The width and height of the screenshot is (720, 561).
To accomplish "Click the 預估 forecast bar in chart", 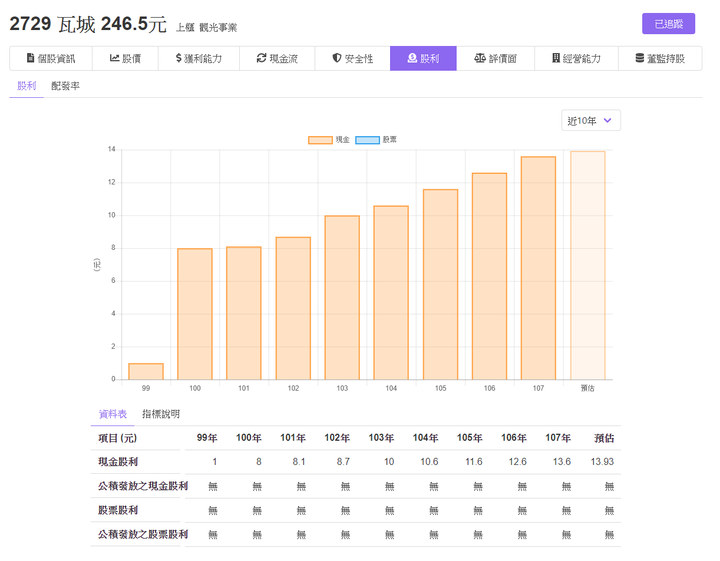I will tap(588, 265).
